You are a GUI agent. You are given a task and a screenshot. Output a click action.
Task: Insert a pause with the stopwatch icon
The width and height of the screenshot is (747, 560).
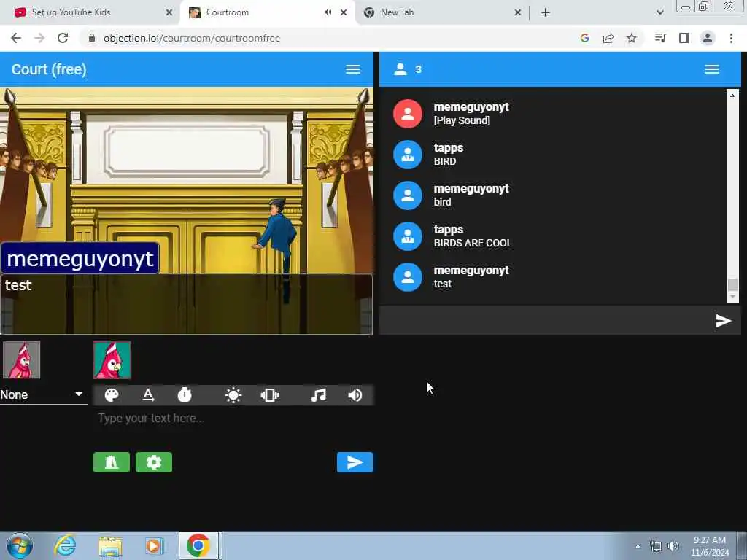(185, 395)
